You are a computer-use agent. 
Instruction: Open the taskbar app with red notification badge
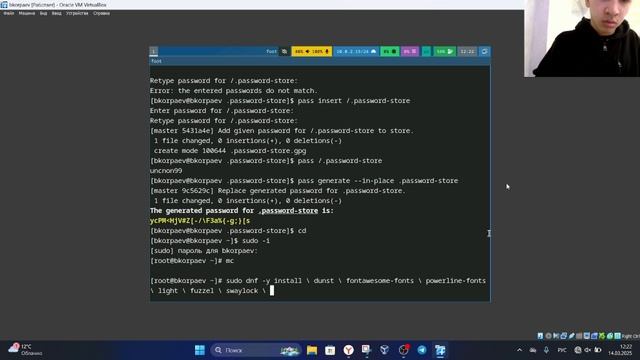[403, 350]
